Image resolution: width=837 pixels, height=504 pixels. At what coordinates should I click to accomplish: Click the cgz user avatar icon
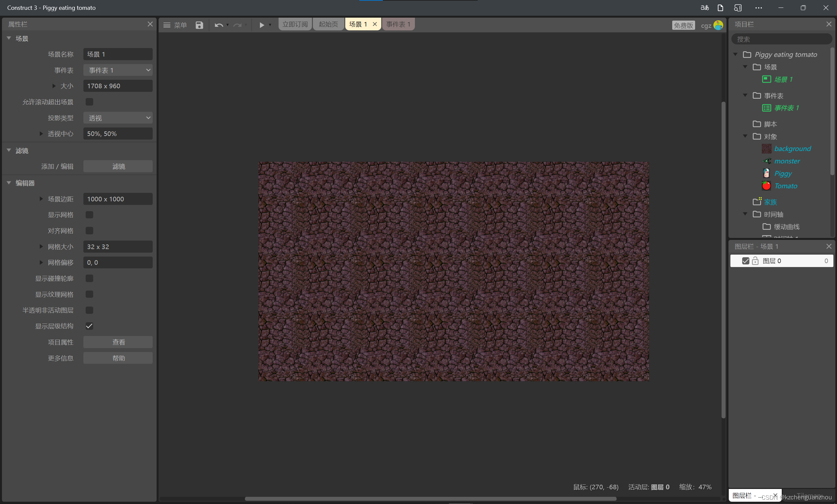(718, 25)
